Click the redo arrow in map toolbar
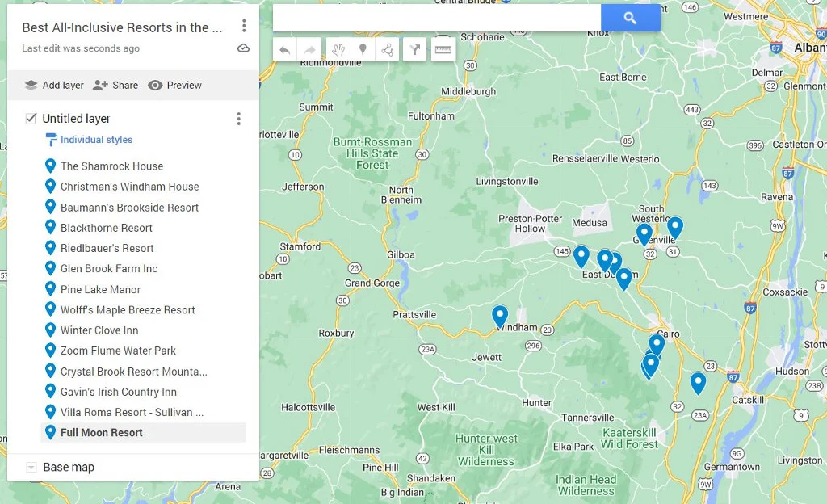 (310, 50)
